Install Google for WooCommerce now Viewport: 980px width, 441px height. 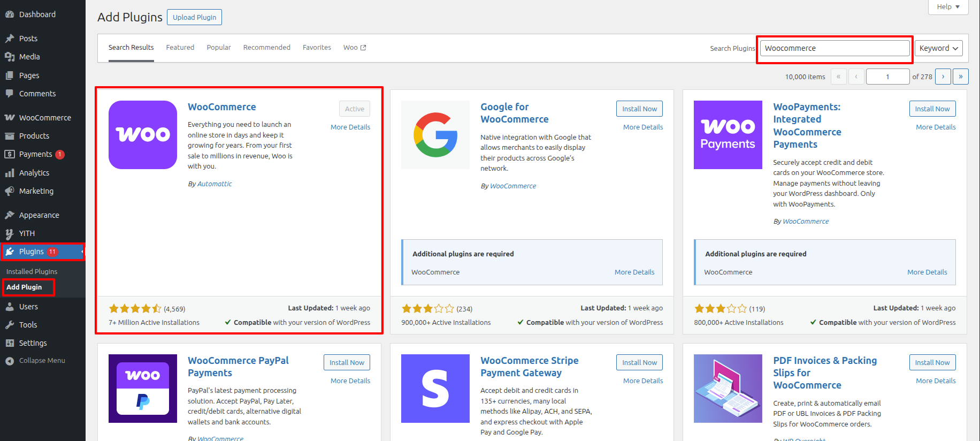tap(639, 109)
